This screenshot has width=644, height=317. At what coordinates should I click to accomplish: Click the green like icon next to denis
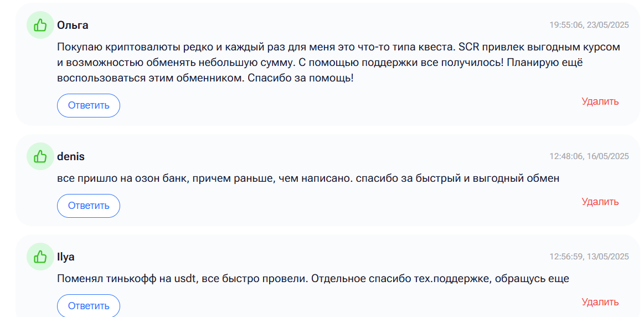pyautogui.click(x=40, y=157)
